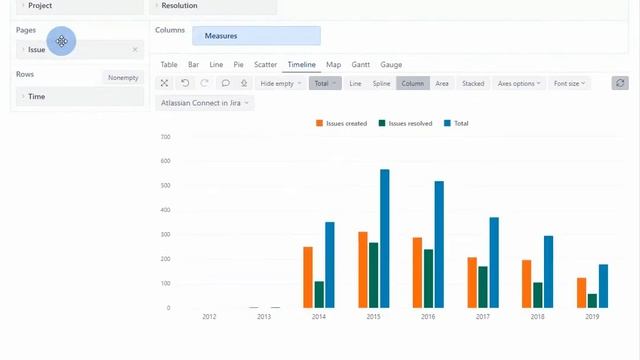Click the blue Total bar for 2019
Viewport: 640px width, 360px height.
[x=603, y=286]
